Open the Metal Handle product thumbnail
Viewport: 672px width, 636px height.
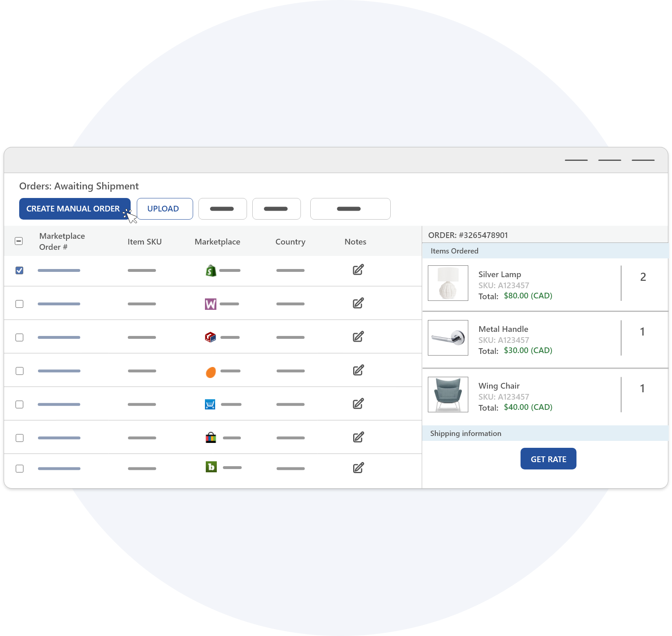(448, 338)
